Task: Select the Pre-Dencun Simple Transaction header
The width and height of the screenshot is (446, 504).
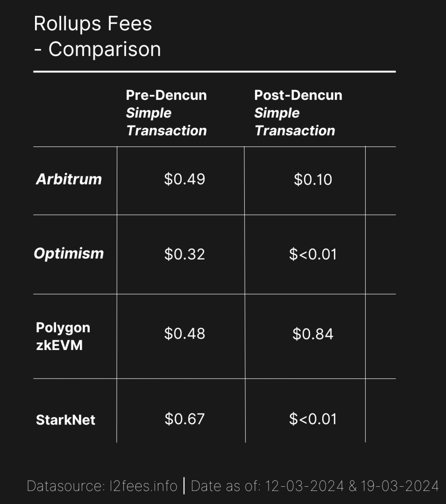Action: (166, 113)
